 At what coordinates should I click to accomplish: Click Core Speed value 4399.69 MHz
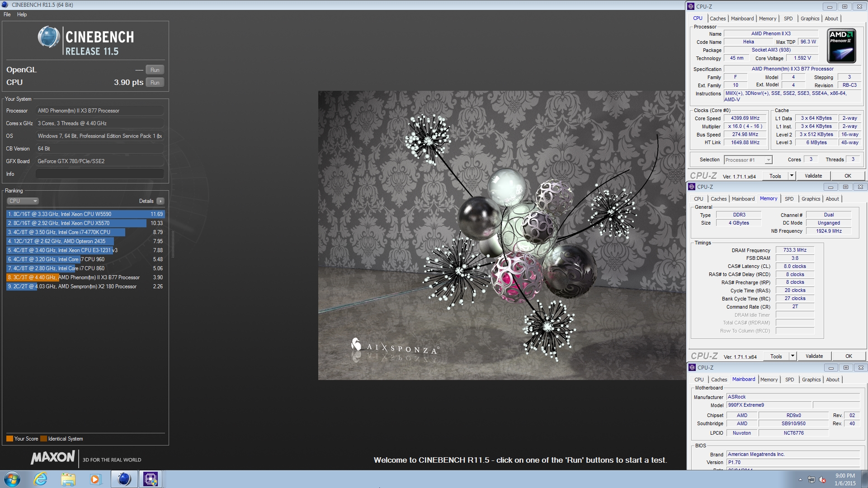coord(745,118)
